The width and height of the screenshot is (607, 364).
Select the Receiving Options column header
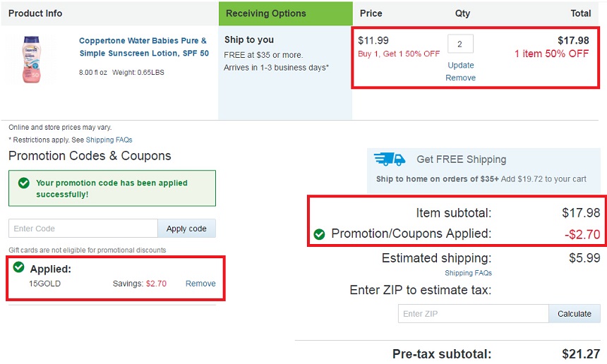point(286,13)
